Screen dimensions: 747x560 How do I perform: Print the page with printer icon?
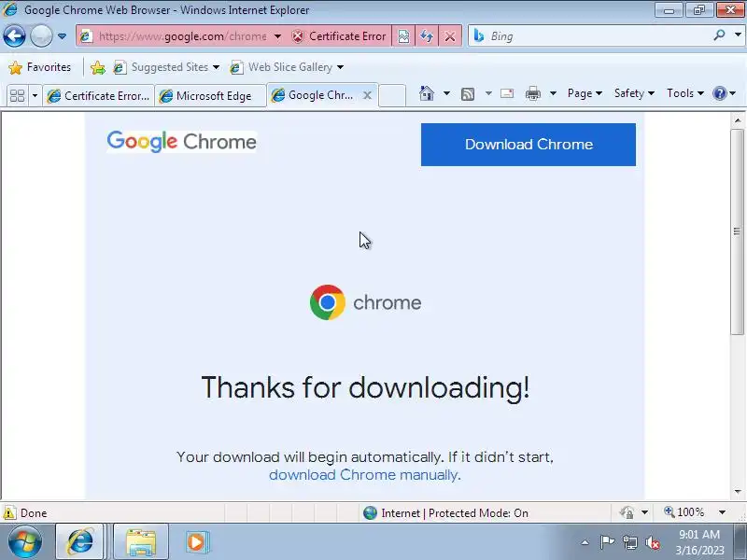coord(532,93)
